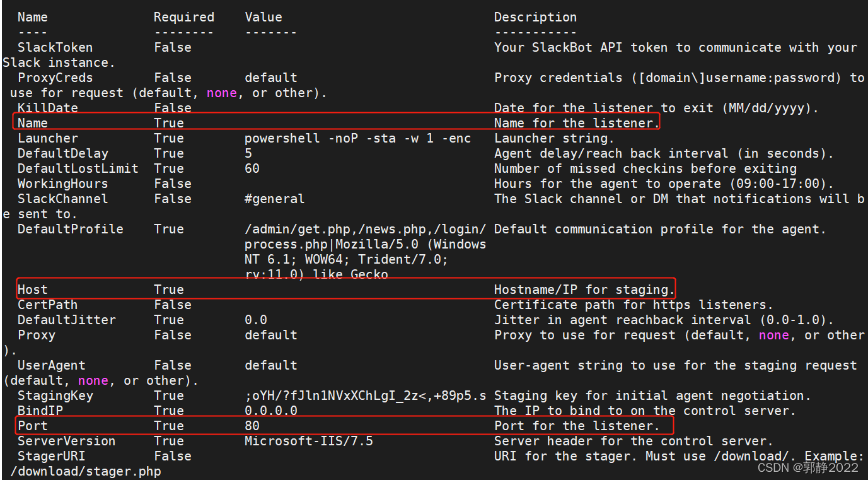Select the CertPath option name
Image resolution: width=868 pixels, height=480 pixels.
pos(47,305)
